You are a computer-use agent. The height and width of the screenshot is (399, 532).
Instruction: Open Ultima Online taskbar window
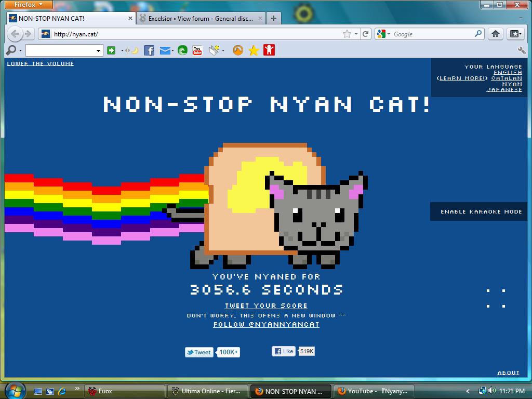[208, 391]
